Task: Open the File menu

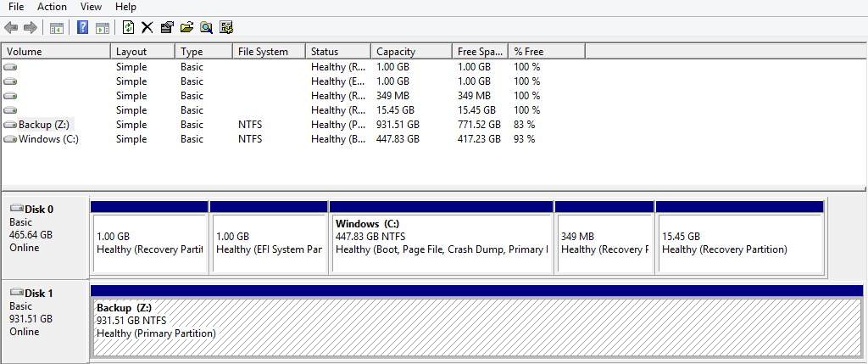Action: pyautogui.click(x=16, y=7)
